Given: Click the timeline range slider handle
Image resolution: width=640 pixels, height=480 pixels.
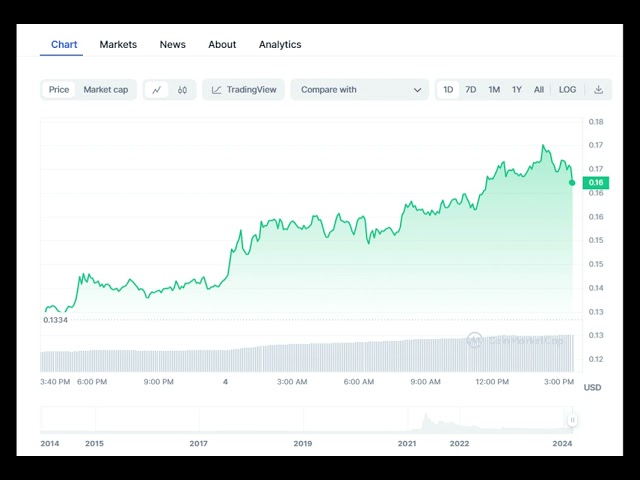Looking at the screenshot, I should coord(573,420).
